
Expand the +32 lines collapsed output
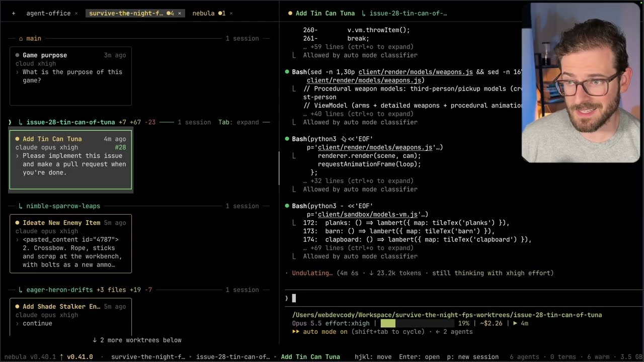358,180
